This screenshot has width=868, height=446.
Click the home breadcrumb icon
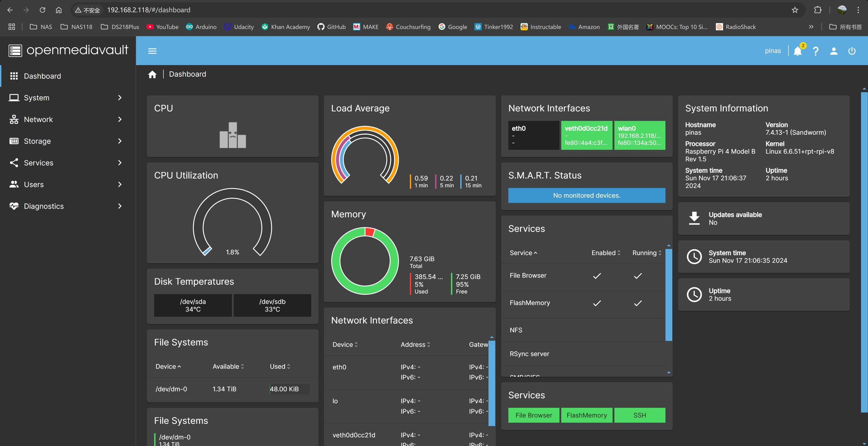click(152, 74)
